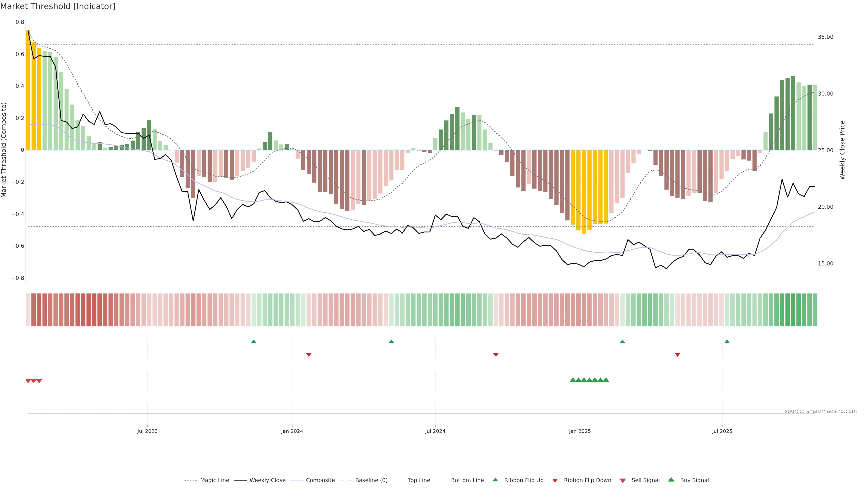
Task: Click the Buy Signal legend marker
Action: pos(671,480)
